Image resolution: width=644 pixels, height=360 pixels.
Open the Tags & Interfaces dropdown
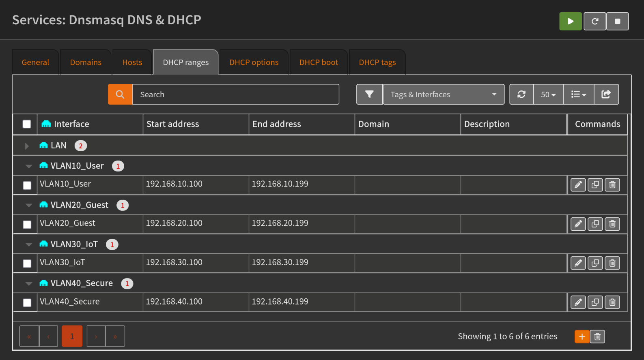[x=443, y=94]
